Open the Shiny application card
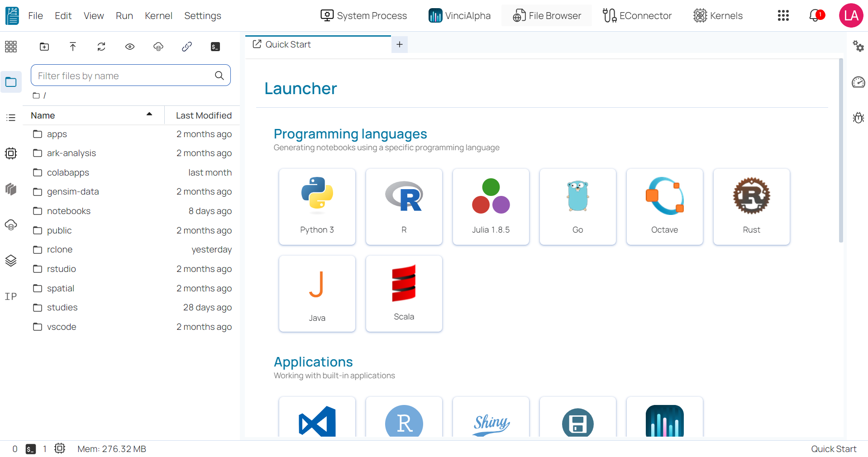Viewport: 868px width, 457px height. pyautogui.click(x=491, y=417)
